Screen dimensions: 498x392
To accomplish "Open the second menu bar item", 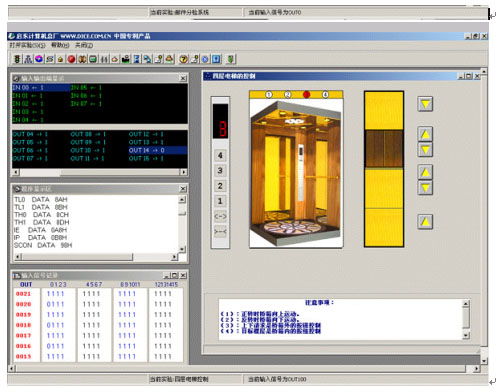I will (60, 45).
